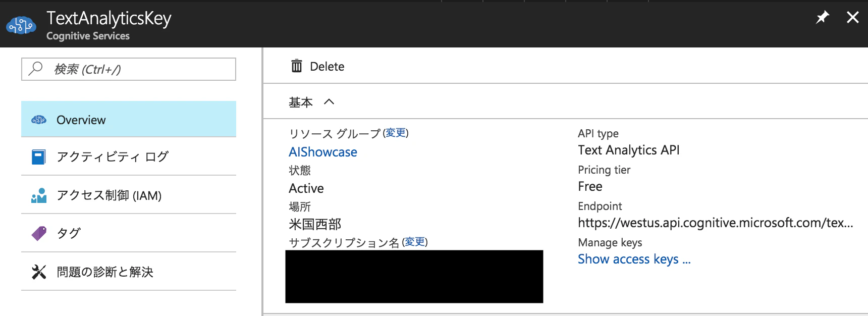Click the Cognitive Services subtitle text
The image size is (868, 316).
pos(88,36)
